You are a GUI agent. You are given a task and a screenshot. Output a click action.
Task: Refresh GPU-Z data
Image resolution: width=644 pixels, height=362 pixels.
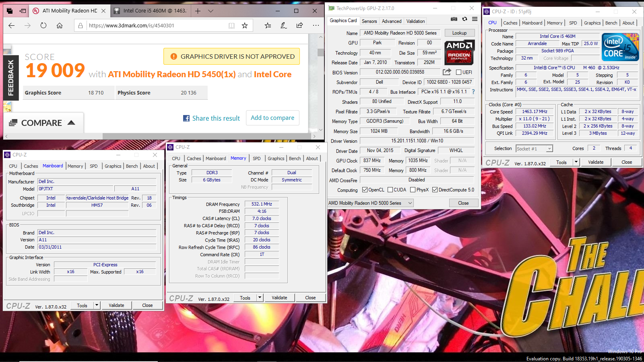point(464,19)
